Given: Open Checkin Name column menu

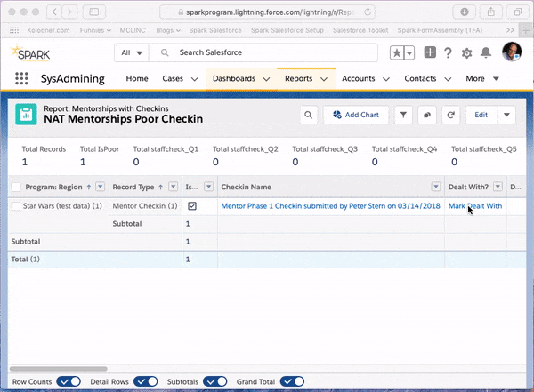Looking at the screenshot, I should pos(435,187).
